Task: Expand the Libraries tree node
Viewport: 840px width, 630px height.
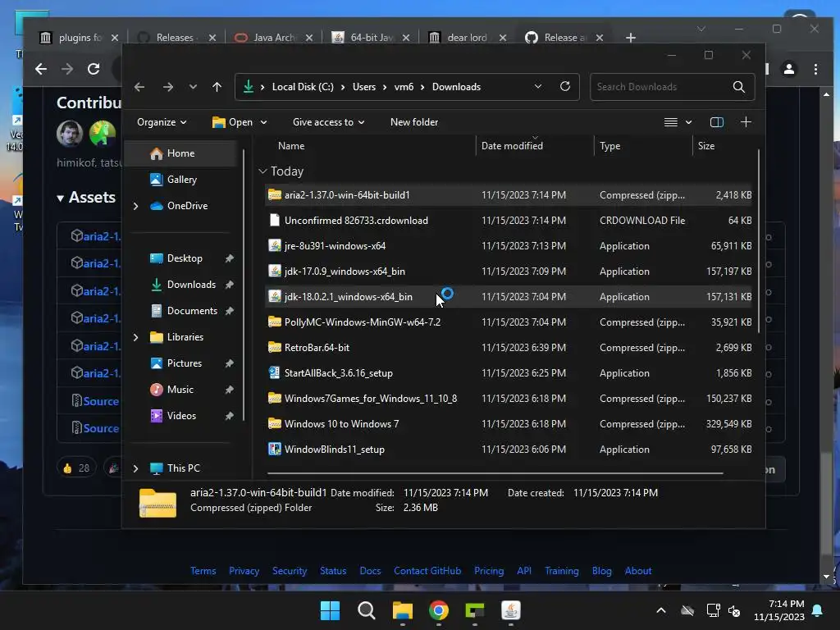Action: tap(135, 337)
